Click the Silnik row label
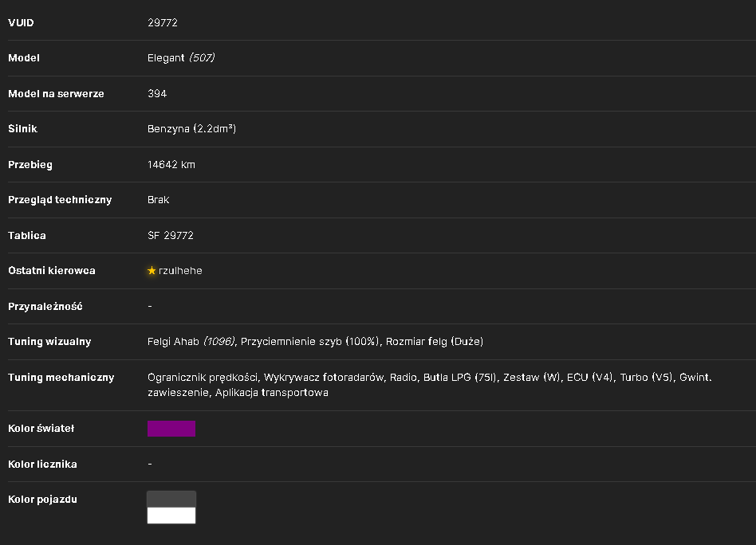 click(22, 128)
